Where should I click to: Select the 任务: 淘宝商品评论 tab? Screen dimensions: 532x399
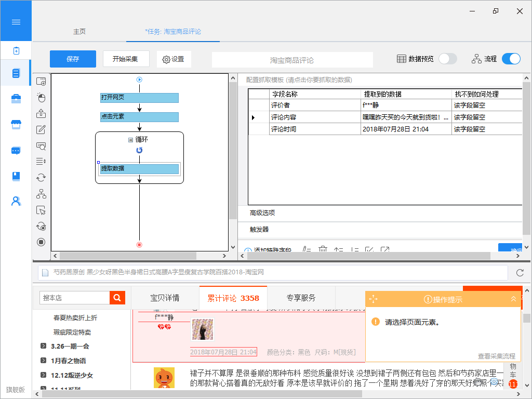(173, 32)
